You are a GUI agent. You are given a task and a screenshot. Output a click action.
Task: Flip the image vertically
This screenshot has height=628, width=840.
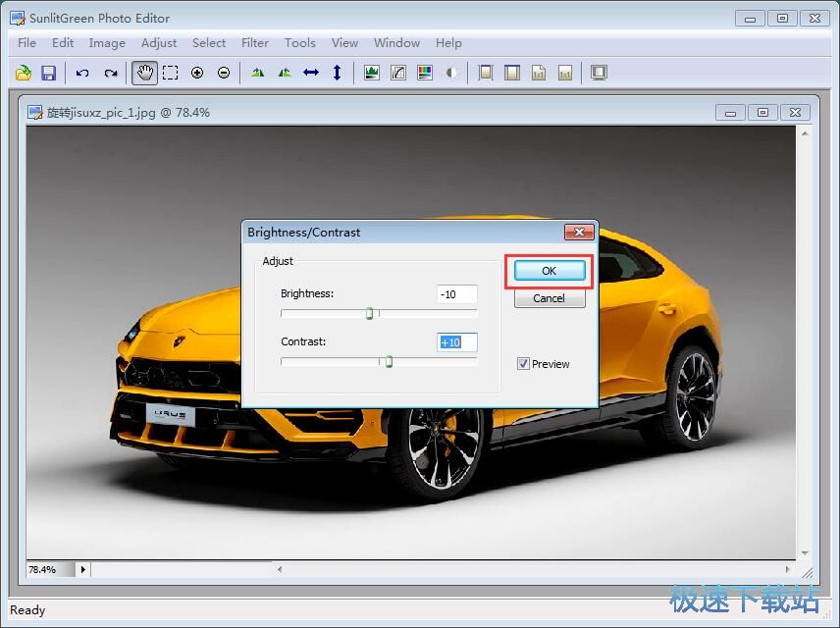tap(337, 73)
